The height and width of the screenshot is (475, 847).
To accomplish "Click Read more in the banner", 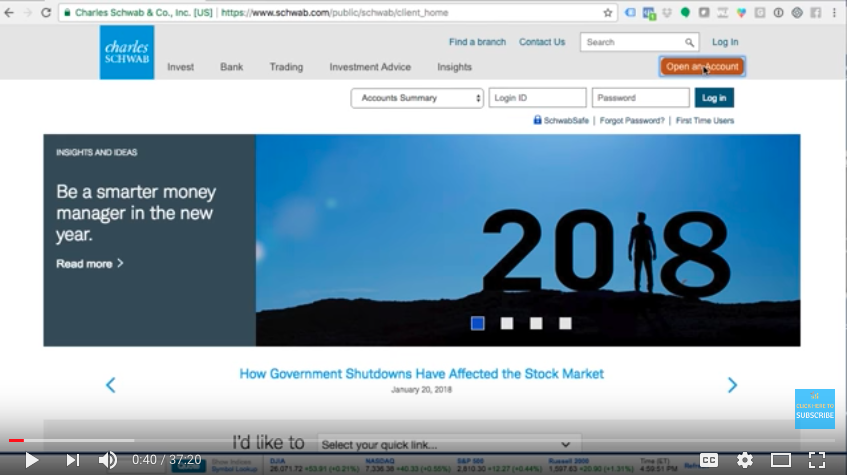I will coord(90,264).
